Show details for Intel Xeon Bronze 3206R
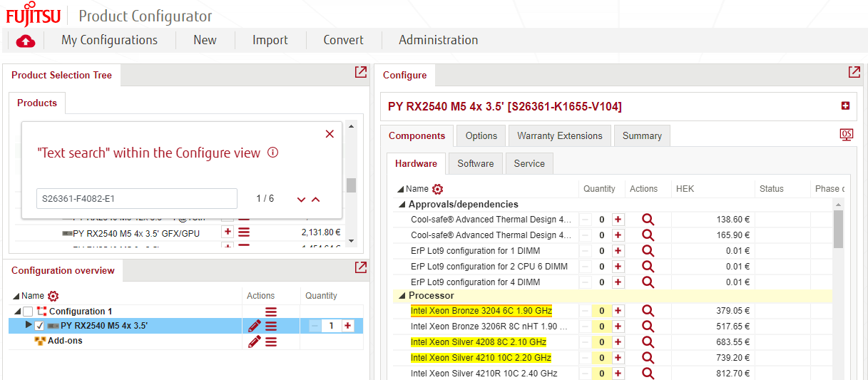This screenshot has width=868, height=380. click(x=648, y=327)
